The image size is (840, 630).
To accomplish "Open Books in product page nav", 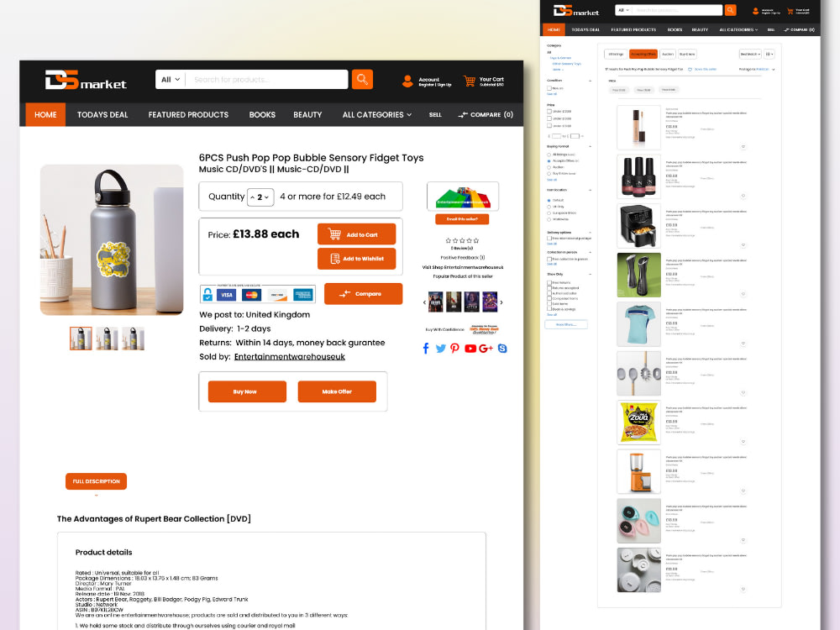I will 262,114.
